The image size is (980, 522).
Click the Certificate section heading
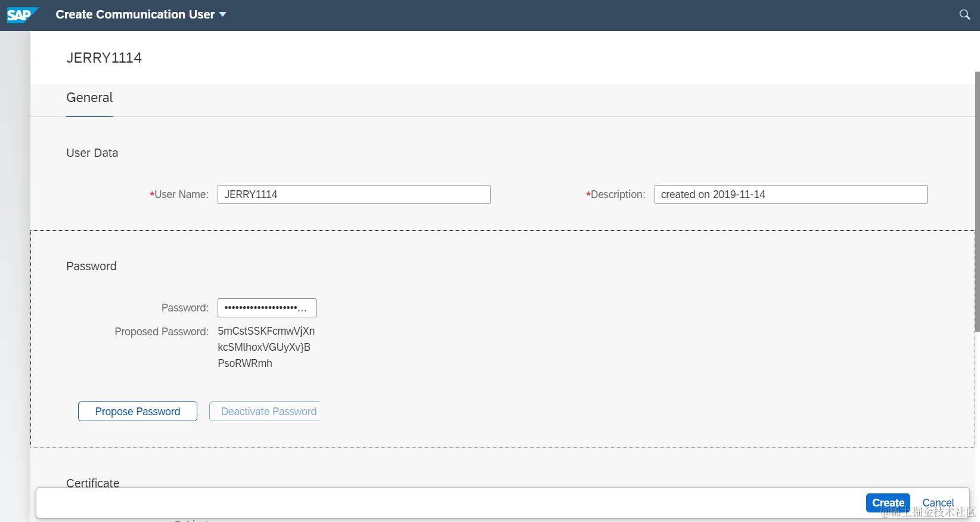(93, 483)
